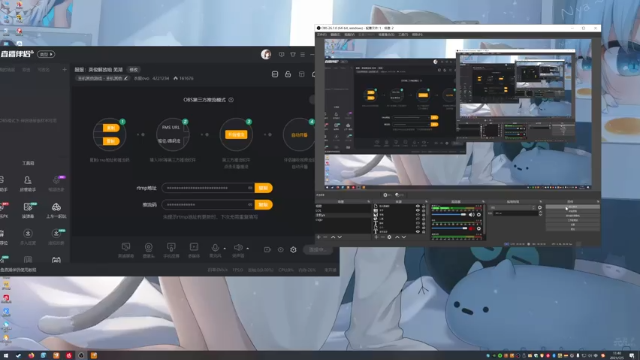Click the record camera icon beside the gear

click(x=267, y=249)
